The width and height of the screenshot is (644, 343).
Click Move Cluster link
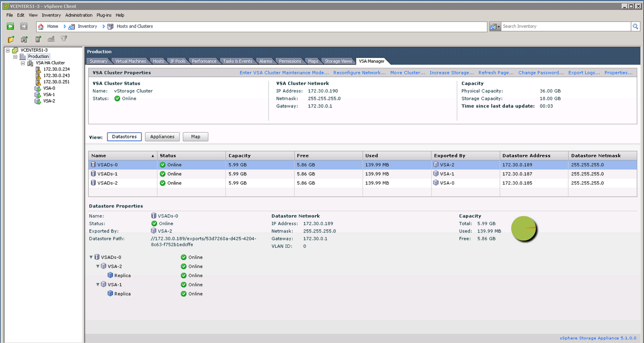coord(407,73)
